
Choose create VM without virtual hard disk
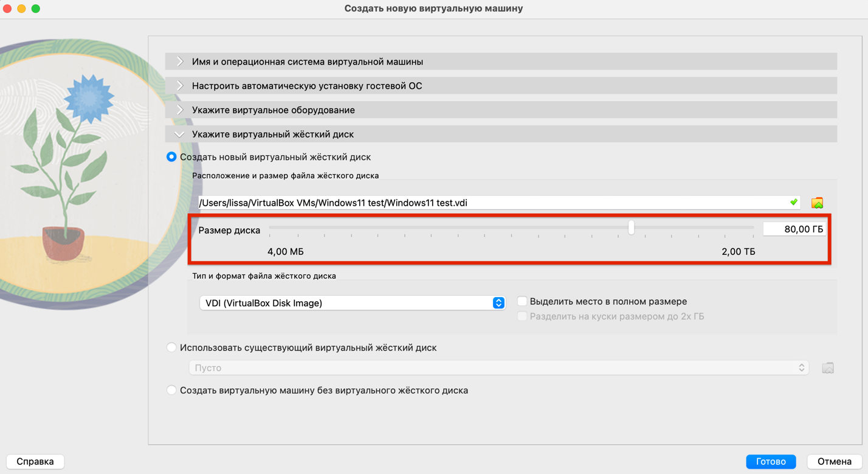click(171, 391)
